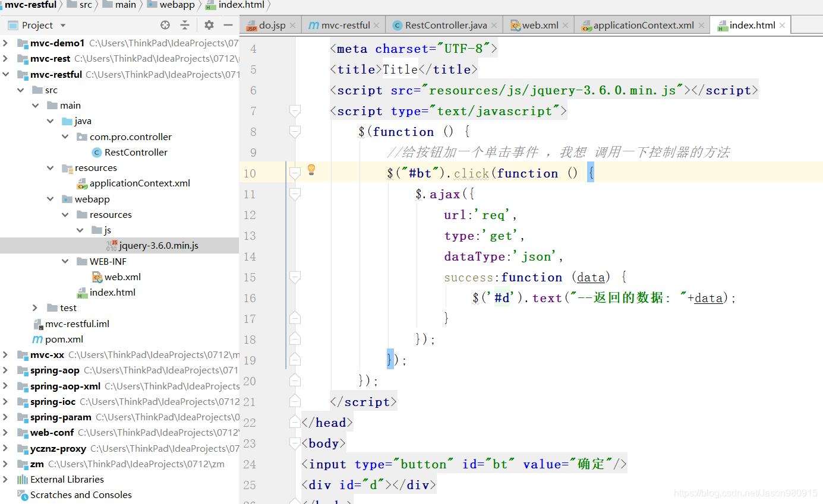
Task: Collapse the mvc-restful module
Action: pyautogui.click(x=5, y=74)
